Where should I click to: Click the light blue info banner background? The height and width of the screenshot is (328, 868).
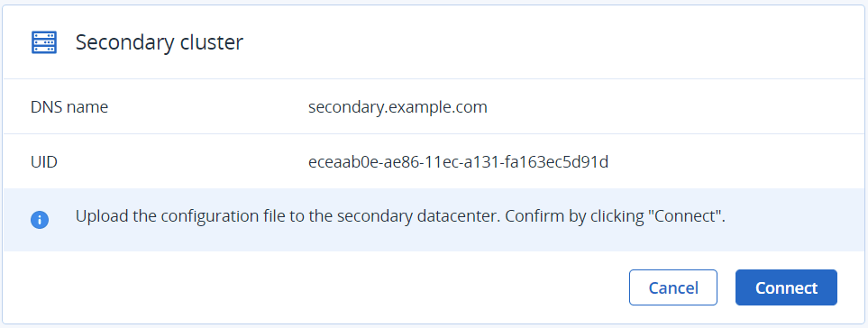(434, 220)
